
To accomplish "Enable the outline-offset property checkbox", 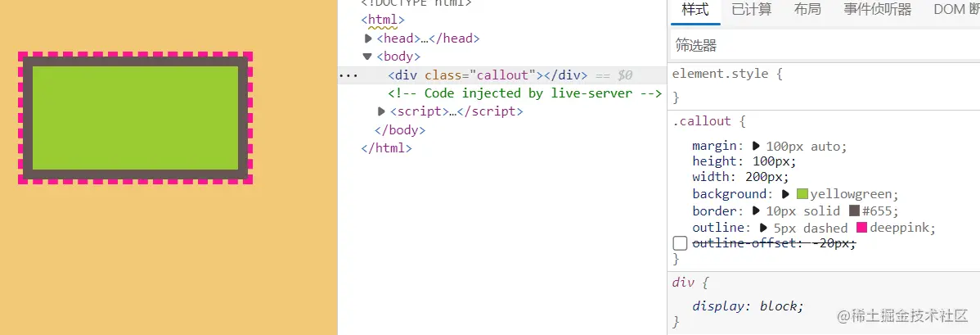I will [680, 243].
